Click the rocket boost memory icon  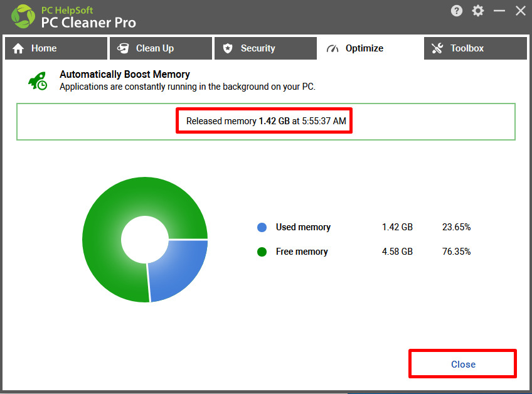(x=38, y=81)
